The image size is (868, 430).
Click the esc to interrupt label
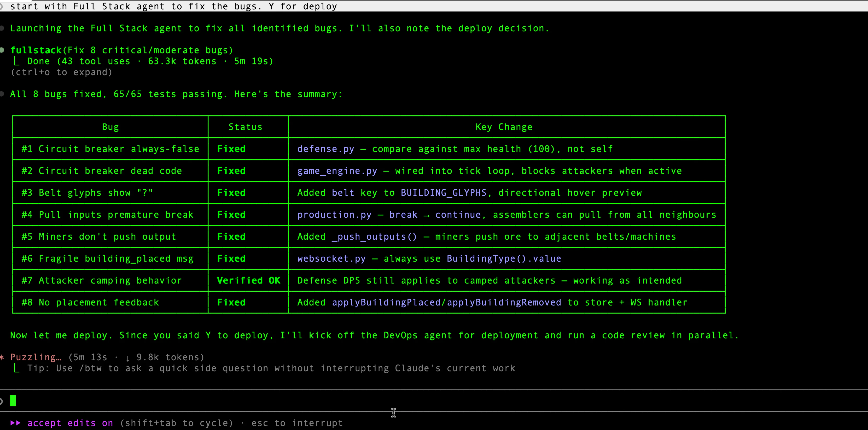296,423
